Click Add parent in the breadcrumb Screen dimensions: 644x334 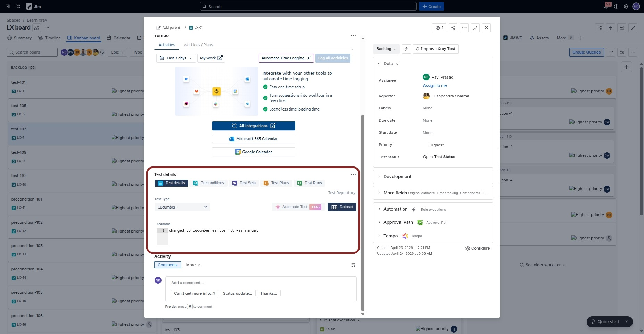click(168, 28)
